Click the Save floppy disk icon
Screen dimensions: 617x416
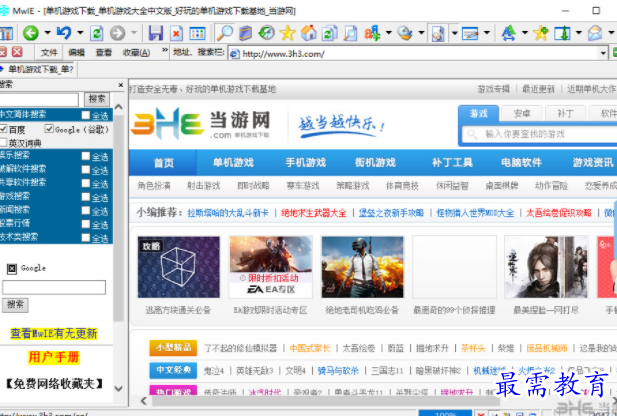156,33
